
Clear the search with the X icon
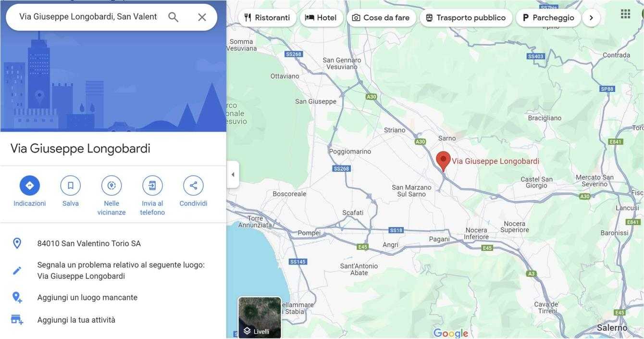point(202,17)
